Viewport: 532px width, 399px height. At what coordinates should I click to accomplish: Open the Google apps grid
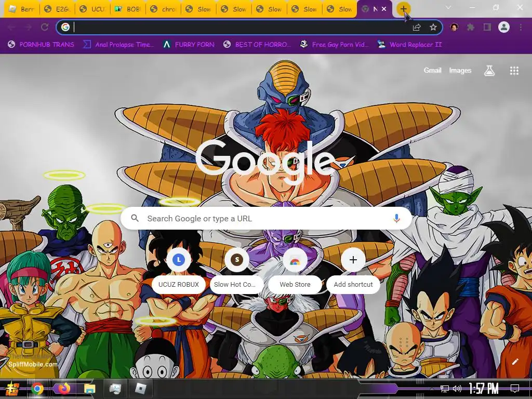click(514, 71)
